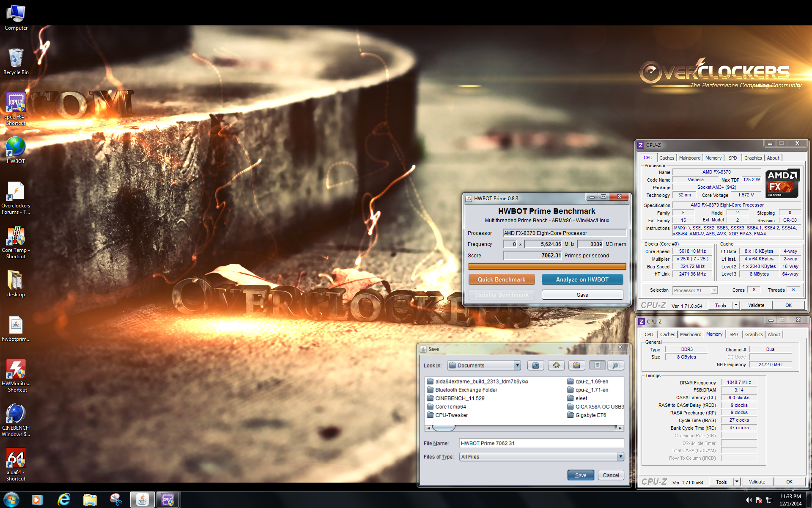
Task: Click Analyze on HWBOT button
Action: (x=582, y=279)
